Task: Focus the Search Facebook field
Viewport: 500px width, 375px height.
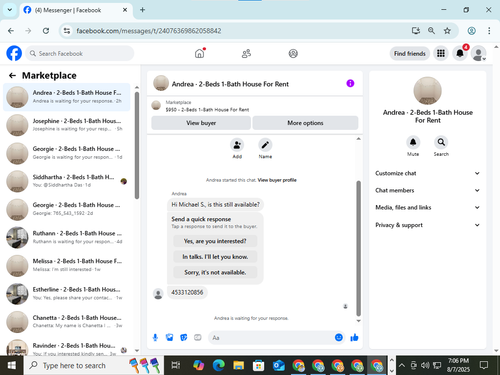Action: click(80, 53)
